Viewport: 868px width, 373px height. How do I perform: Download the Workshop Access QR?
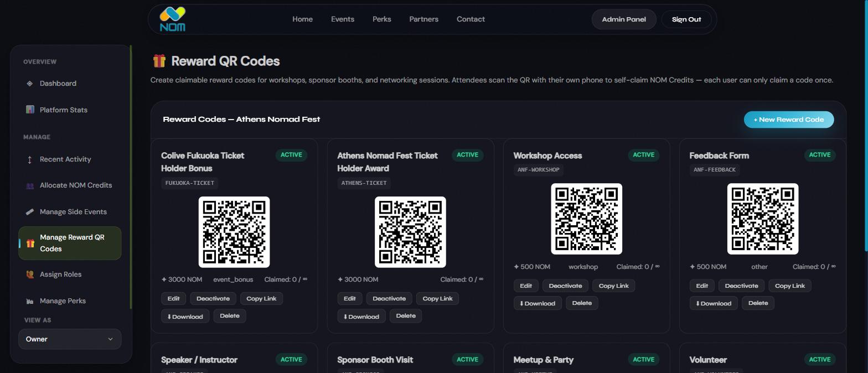tap(538, 303)
